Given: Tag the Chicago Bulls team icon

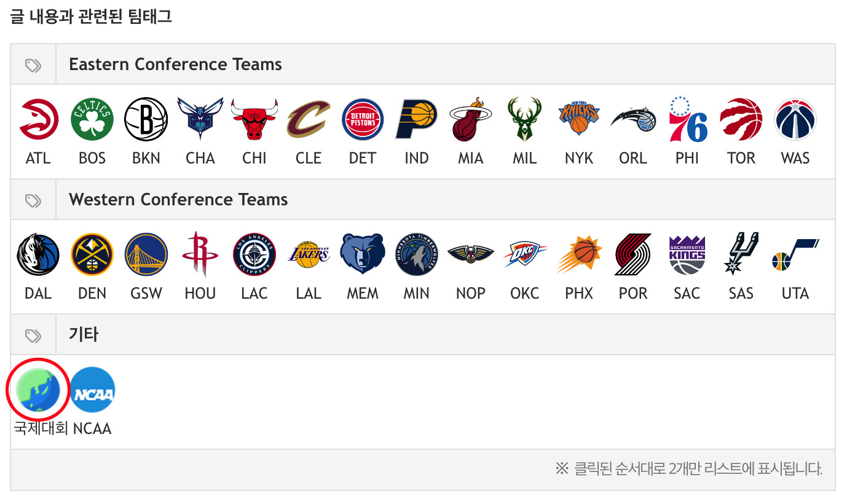Looking at the screenshot, I should [x=254, y=119].
